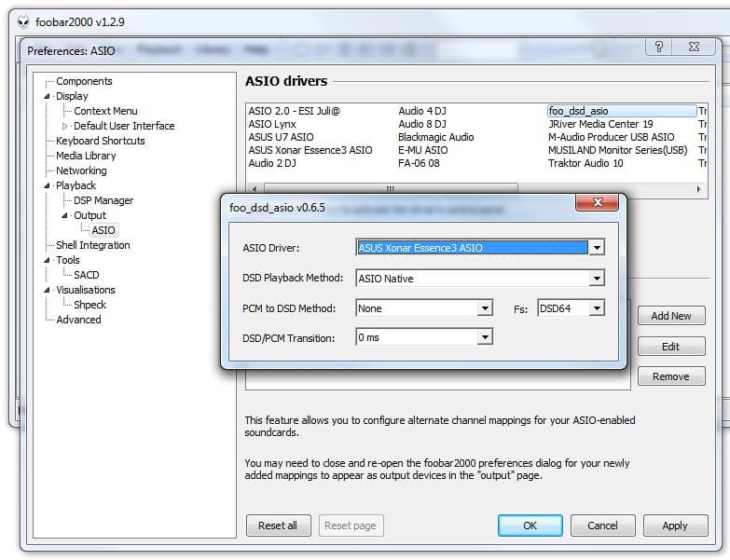Select Playback in the preferences tree
The height and width of the screenshot is (560, 730).
pyautogui.click(x=76, y=185)
